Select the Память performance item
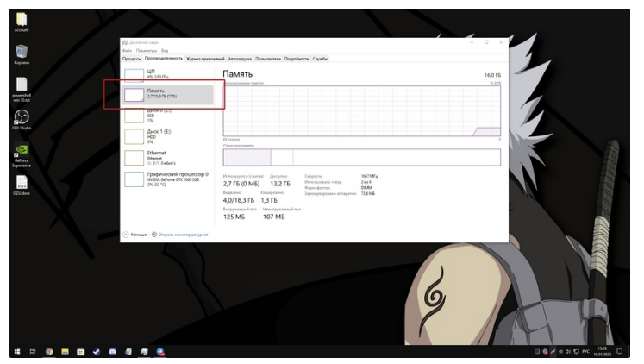 (x=168, y=94)
